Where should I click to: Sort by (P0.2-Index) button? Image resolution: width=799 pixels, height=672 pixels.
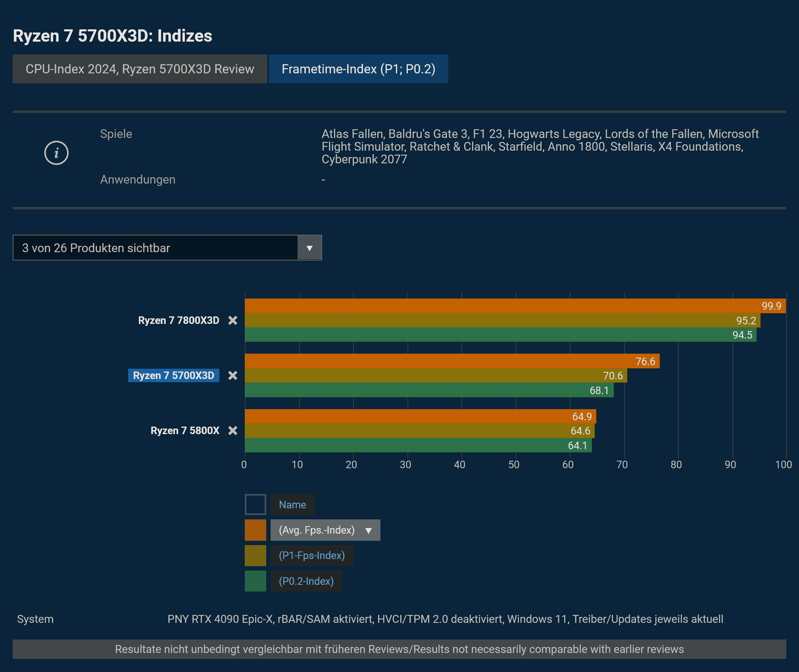point(306,581)
